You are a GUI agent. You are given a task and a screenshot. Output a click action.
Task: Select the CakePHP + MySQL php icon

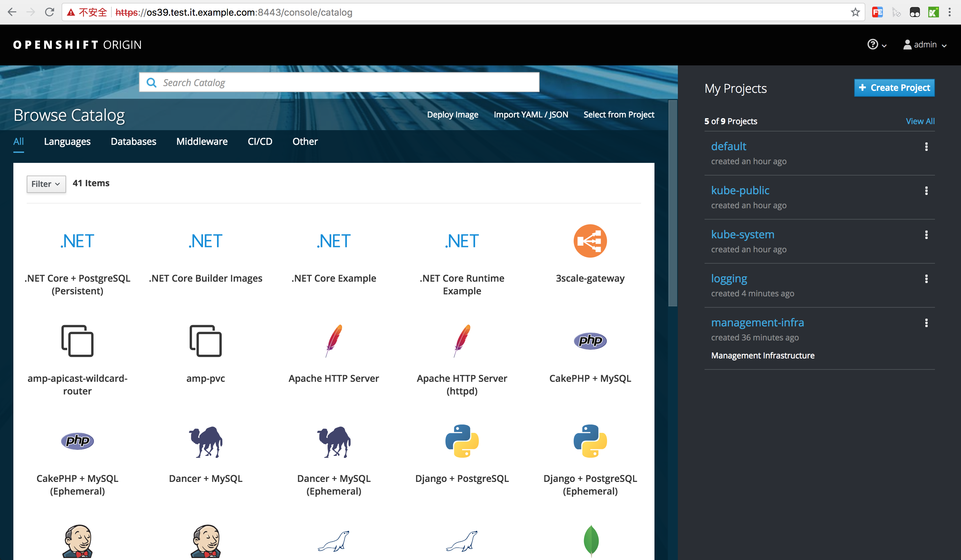(x=590, y=340)
